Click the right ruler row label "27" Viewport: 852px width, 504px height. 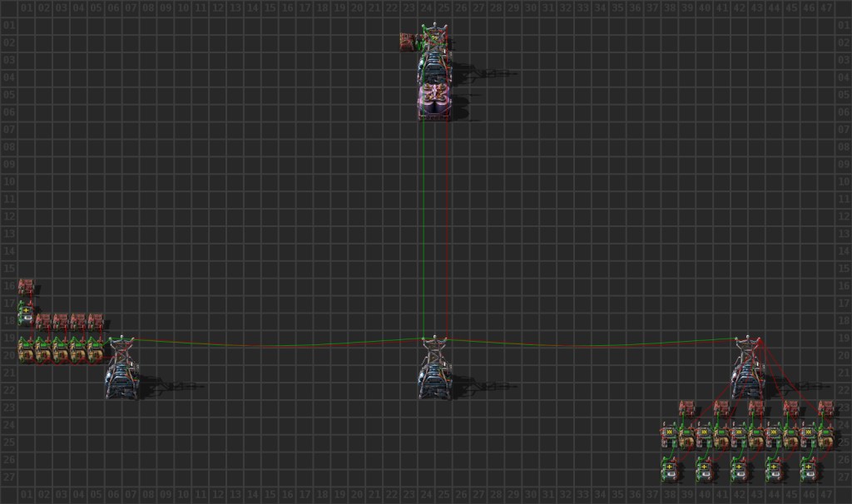click(844, 477)
